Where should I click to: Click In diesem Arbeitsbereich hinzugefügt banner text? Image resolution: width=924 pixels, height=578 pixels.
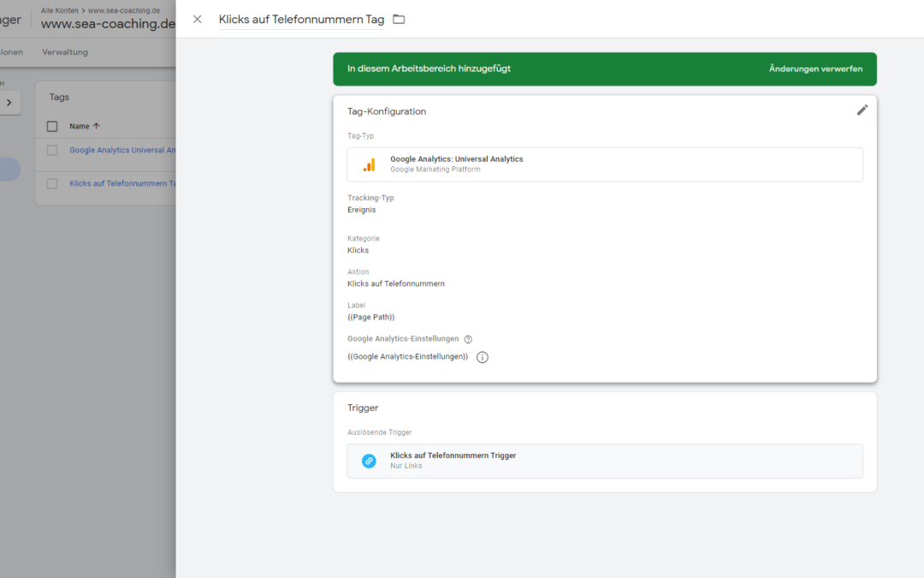[429, 69]
